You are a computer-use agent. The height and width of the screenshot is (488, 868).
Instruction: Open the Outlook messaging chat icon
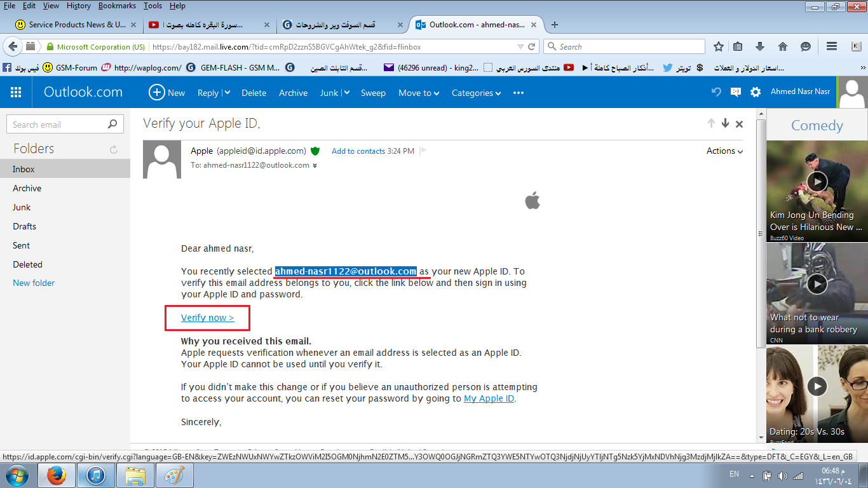(736, 92)
